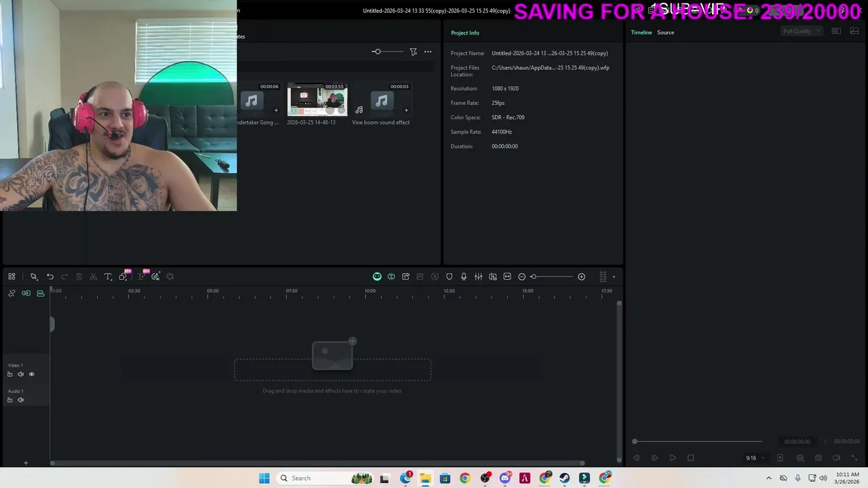Click the preview fullscreen expand icon

(x=854, y=458)
